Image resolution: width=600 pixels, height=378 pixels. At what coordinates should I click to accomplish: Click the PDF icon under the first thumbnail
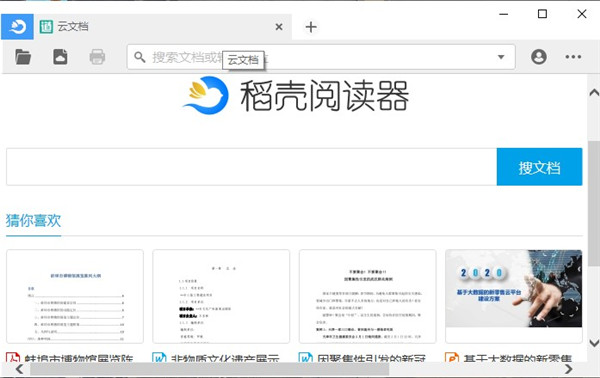13,358
